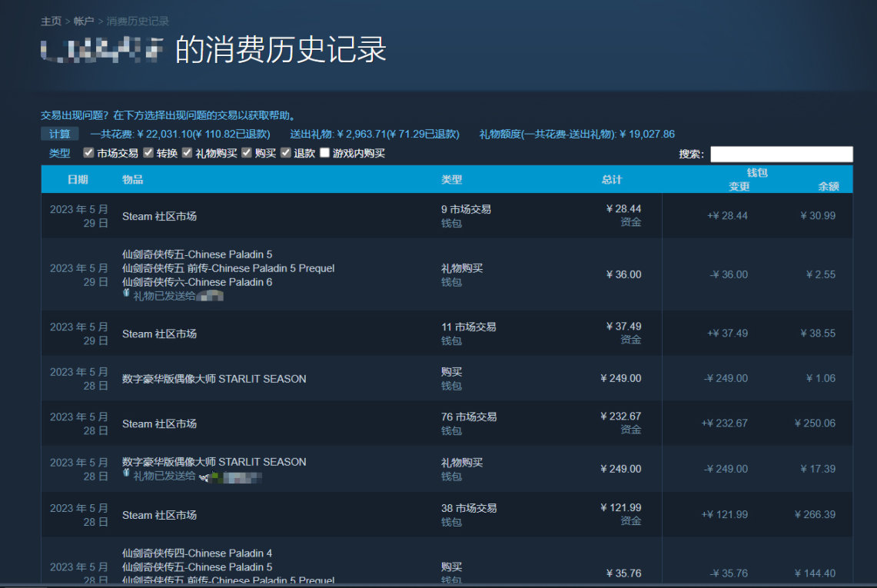Select 仙剑奇侠传四-Chinese Paladin 4 item
The width and height of the screenshot is (877, 588).
tap(197, 553)
